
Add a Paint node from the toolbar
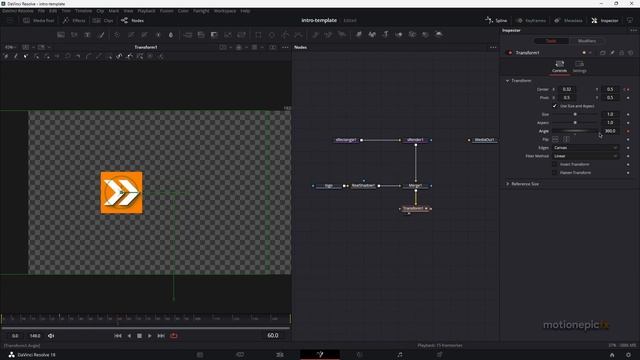[x=101, y=35]
